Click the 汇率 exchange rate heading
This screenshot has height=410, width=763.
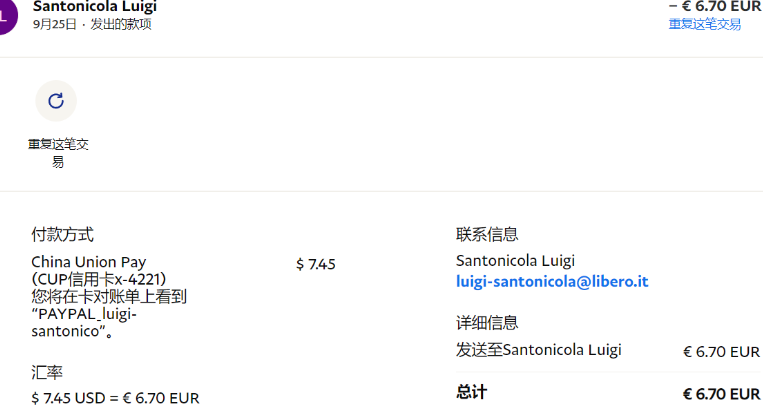point(47,373)
